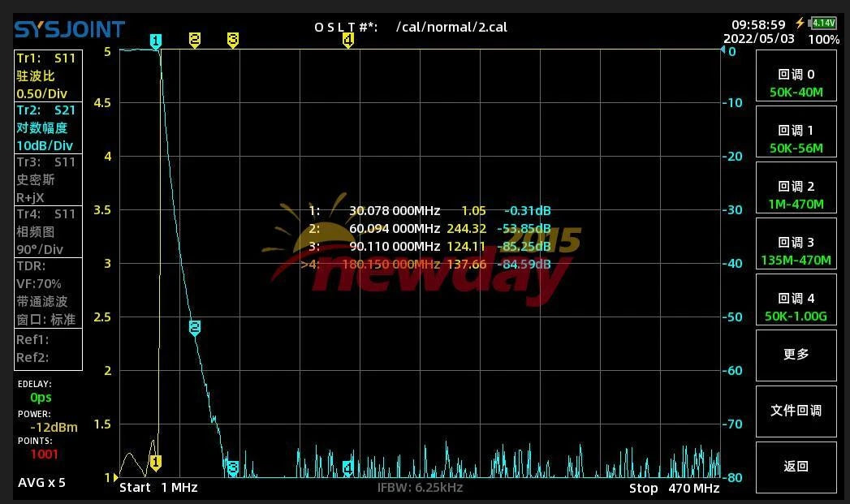850x504 pixels.
Task: Click the battery 4.14V indicator
Action: pos(823,24)
